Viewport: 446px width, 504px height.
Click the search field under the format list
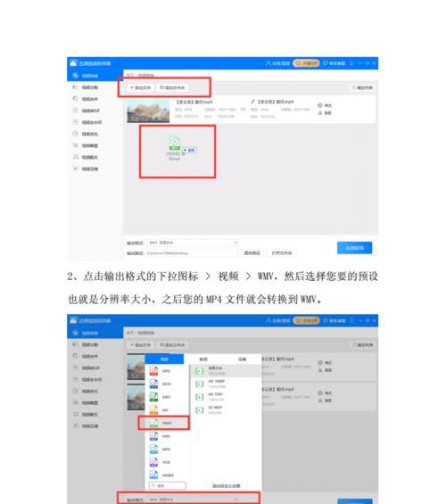click(x=168, y=485)
